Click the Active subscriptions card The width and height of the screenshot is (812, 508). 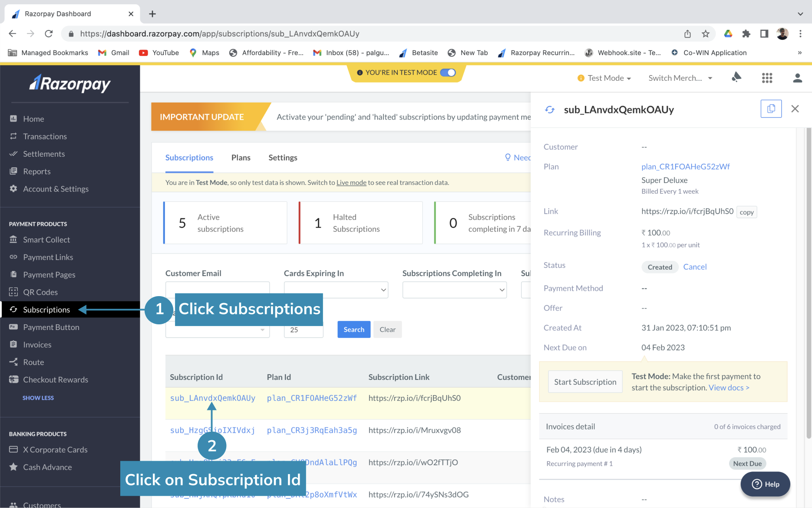point(225,223)
